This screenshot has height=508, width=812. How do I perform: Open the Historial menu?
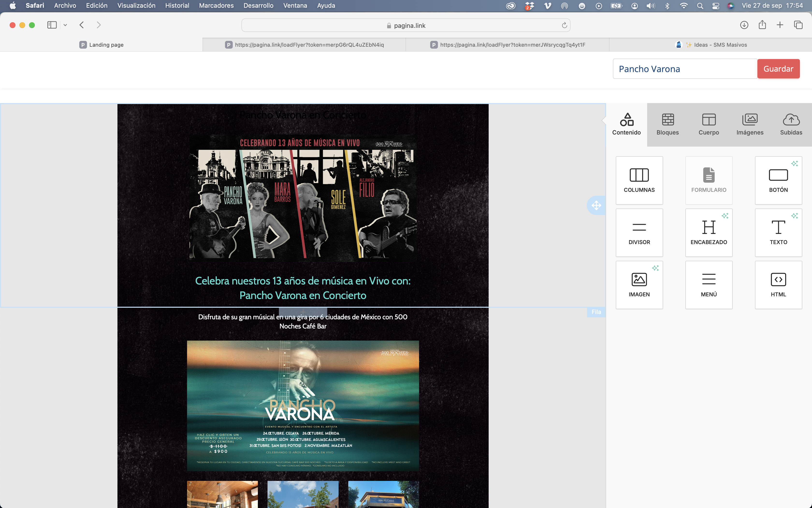[177, 6]
